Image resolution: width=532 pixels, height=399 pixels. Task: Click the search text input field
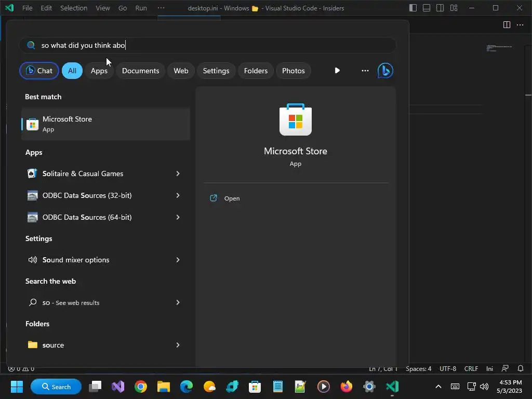pyautogui.click(x=207, y=45)
